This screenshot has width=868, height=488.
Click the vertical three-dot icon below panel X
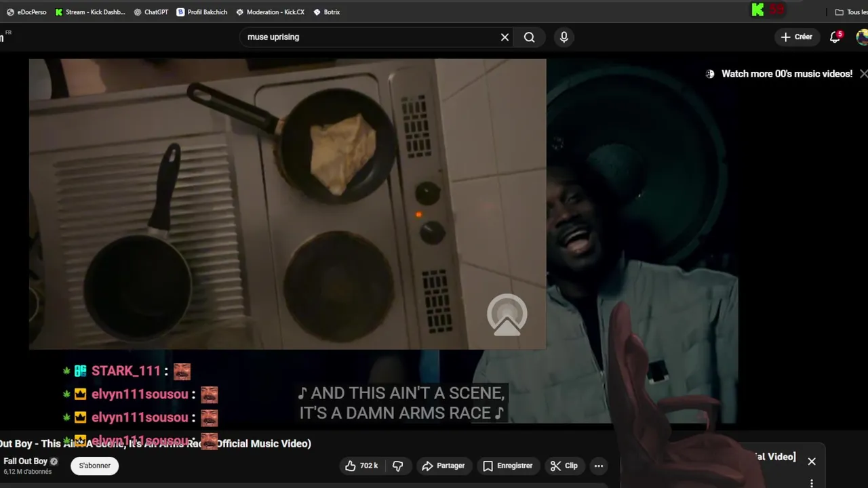coord(812,483)
